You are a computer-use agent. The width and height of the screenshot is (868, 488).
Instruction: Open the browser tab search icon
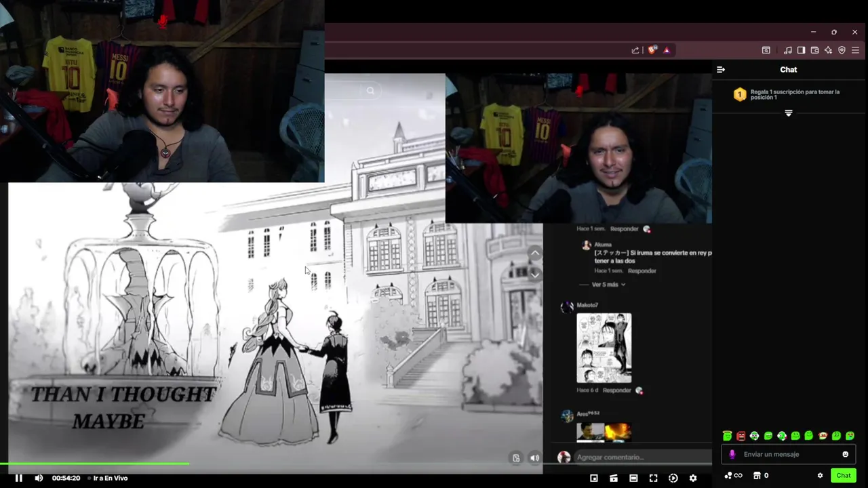tap(766, 50)
